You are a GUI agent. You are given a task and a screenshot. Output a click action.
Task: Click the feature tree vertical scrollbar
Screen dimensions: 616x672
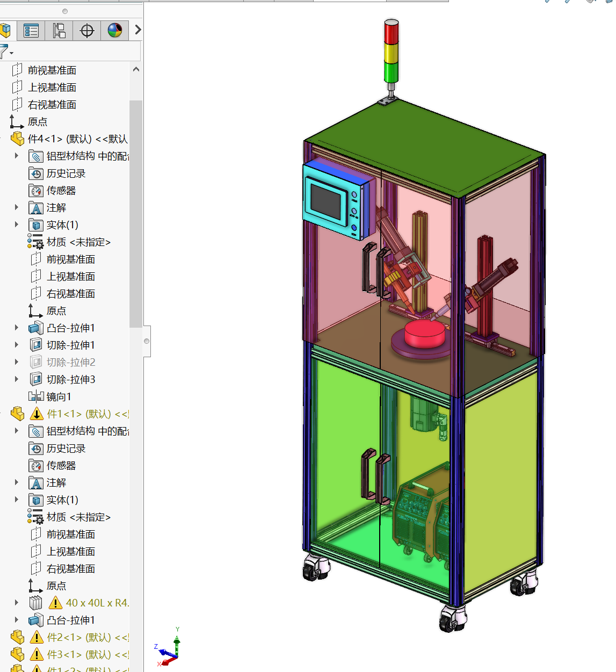point(136,214)
